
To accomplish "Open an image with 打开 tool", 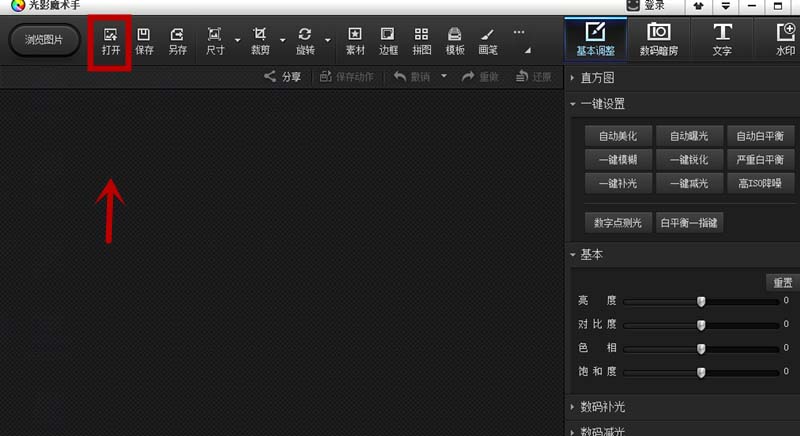I will tap(110, 42).
